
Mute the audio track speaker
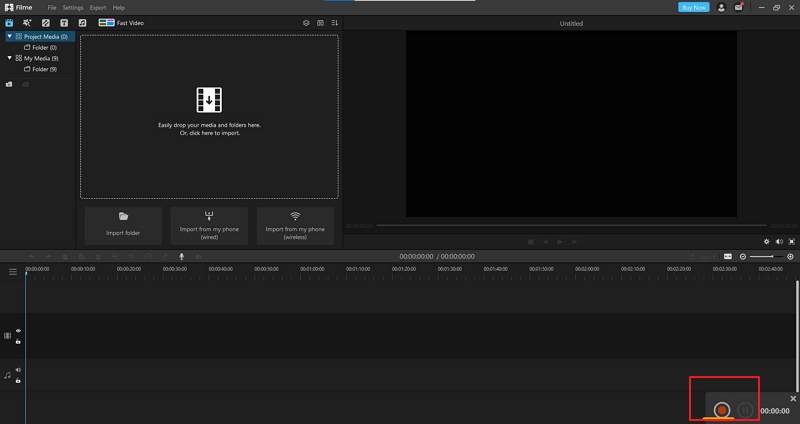point(18,370)
